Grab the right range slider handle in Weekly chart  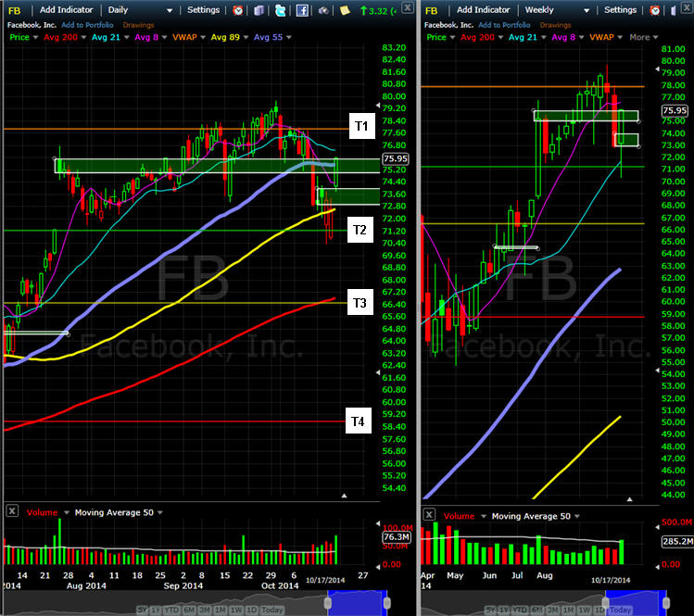click(x=665, y=603)
